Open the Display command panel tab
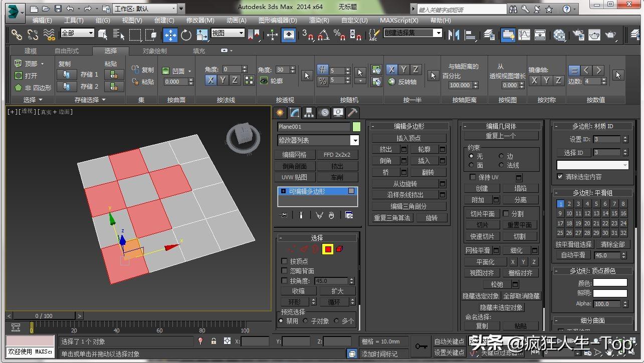Screen dimensions: 644x363 338,112
